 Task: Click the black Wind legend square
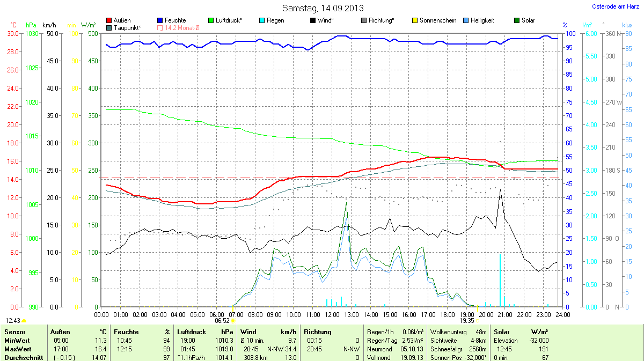[312, 20]
